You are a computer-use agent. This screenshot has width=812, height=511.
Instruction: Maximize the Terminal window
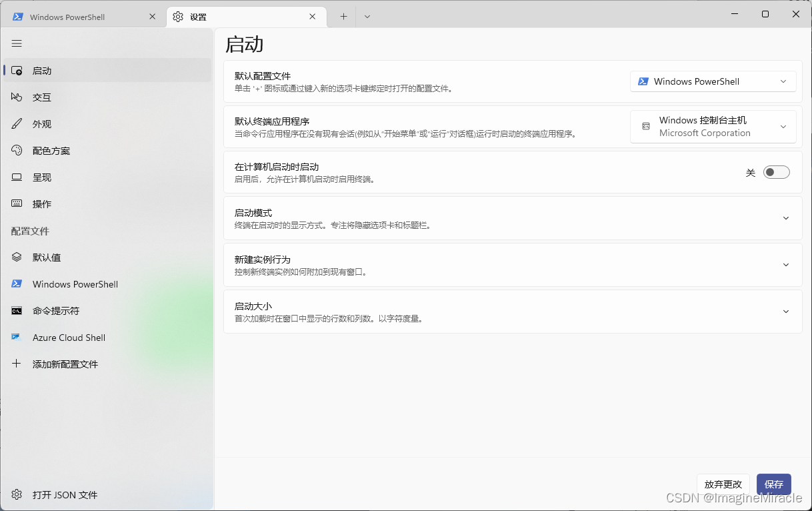(x=765, y=14)
